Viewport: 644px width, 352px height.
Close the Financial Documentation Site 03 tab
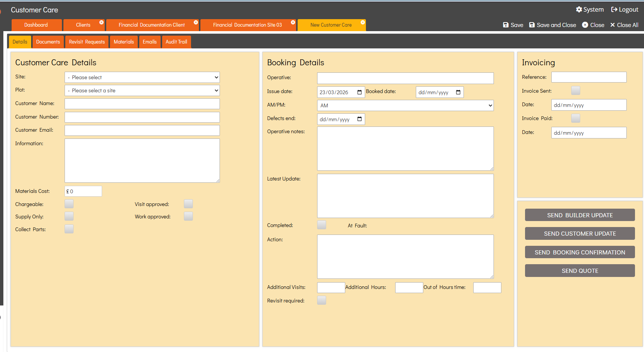click(x=293, y=23)
